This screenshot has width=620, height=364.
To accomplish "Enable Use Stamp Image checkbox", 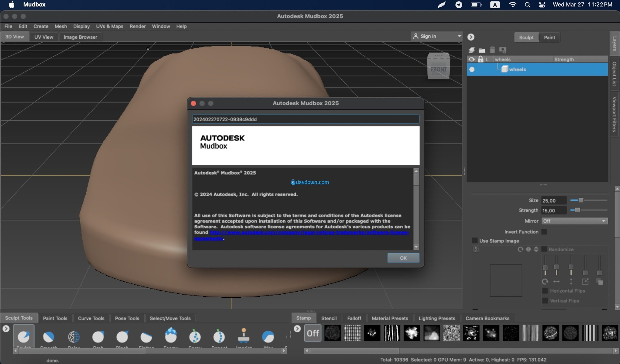I will [475, 240].
